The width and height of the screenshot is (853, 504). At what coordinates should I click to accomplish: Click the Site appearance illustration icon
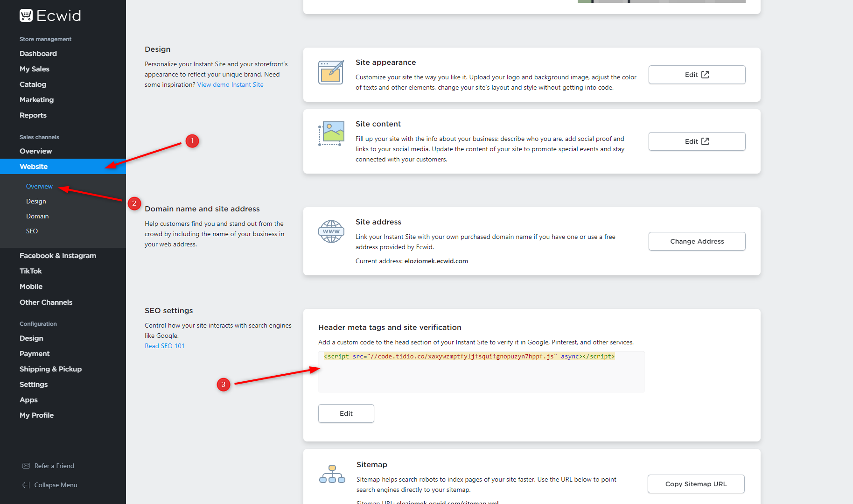pyautogui.click(x=331, y=72)
